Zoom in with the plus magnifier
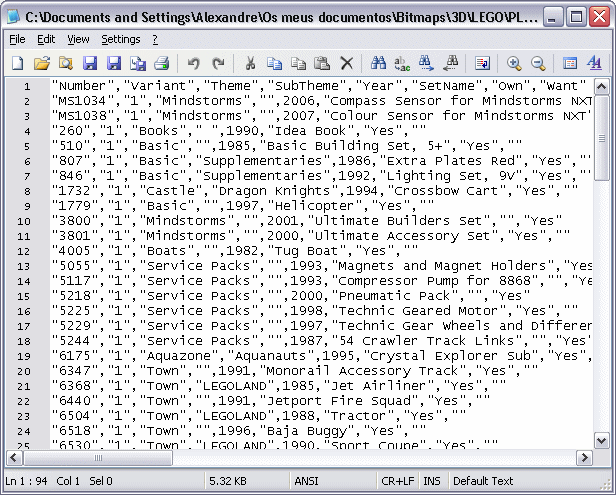The image size is (616, 495). pyautogui.click(x=514, y=63)
